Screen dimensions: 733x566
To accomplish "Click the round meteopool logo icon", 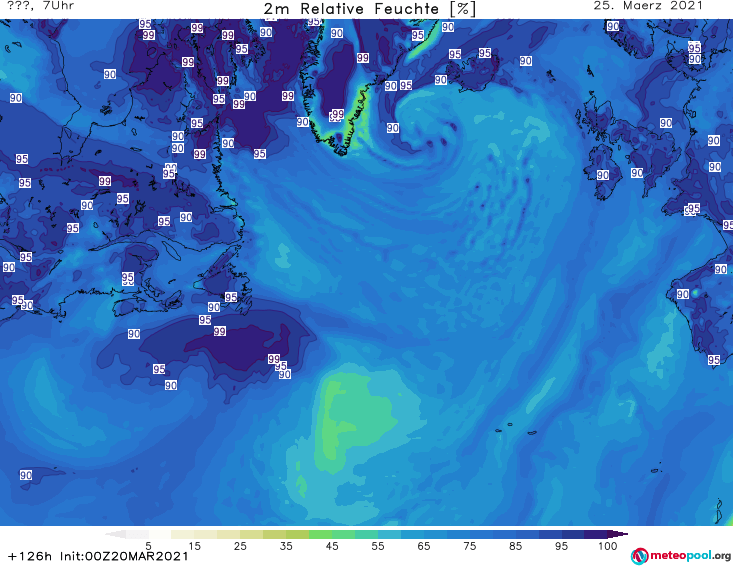I will pos(639,556).
